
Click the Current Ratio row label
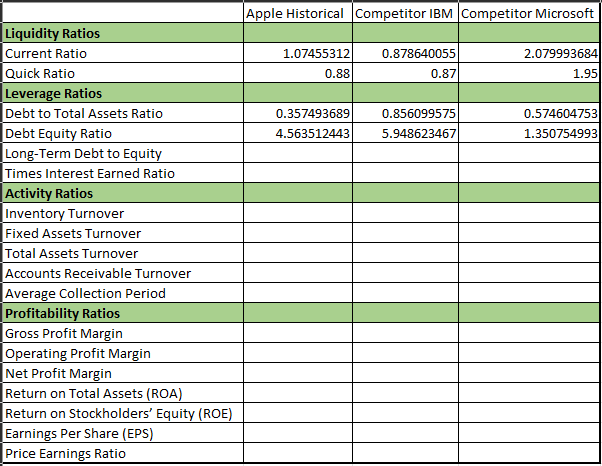point(46,53)
